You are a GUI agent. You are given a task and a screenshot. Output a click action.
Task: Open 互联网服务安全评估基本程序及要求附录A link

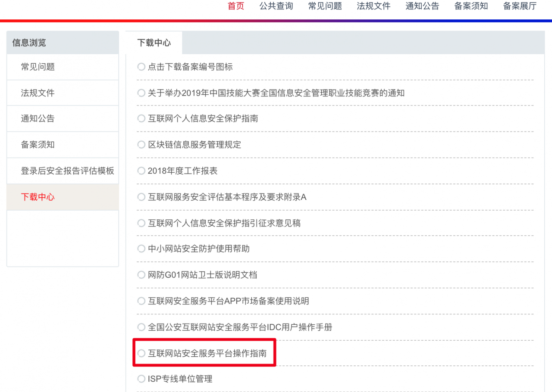227,197
